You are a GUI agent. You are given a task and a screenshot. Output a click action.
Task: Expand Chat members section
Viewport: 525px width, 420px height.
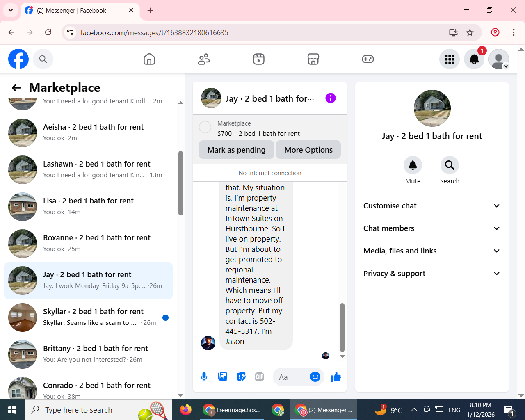click(x=432, y=228)
